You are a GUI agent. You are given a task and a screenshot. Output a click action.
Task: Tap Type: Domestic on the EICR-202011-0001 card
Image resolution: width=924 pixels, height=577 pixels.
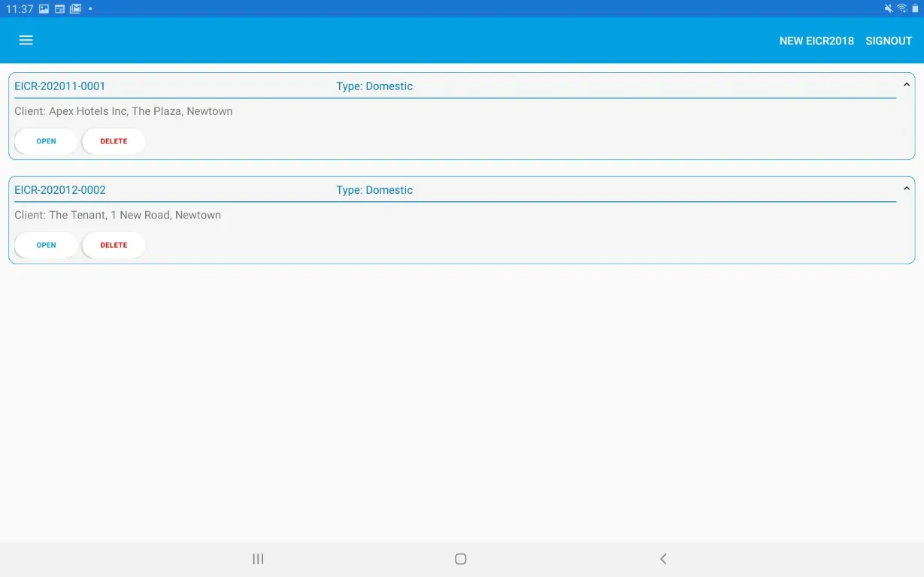coord(374,86)
